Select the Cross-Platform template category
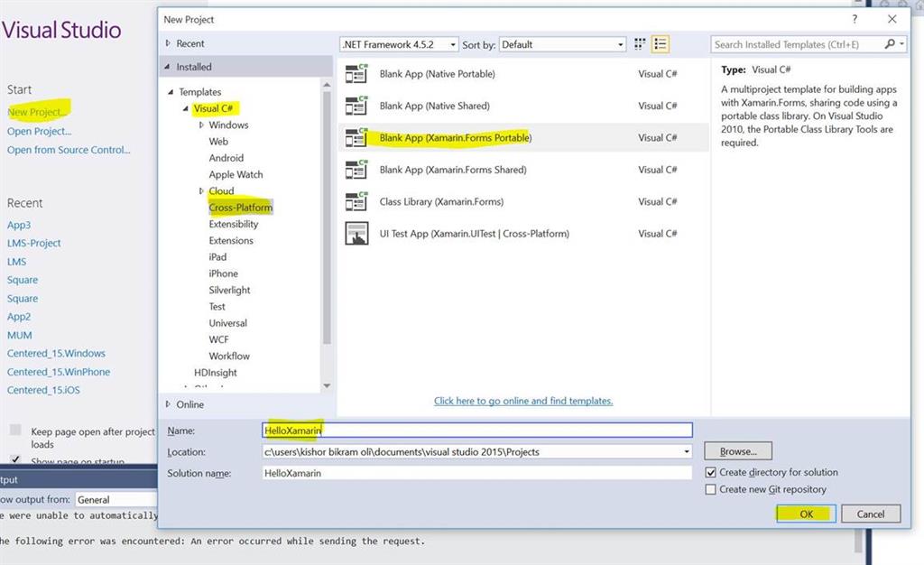The width and height of the screenshot is (924, 565). (240, 207)
